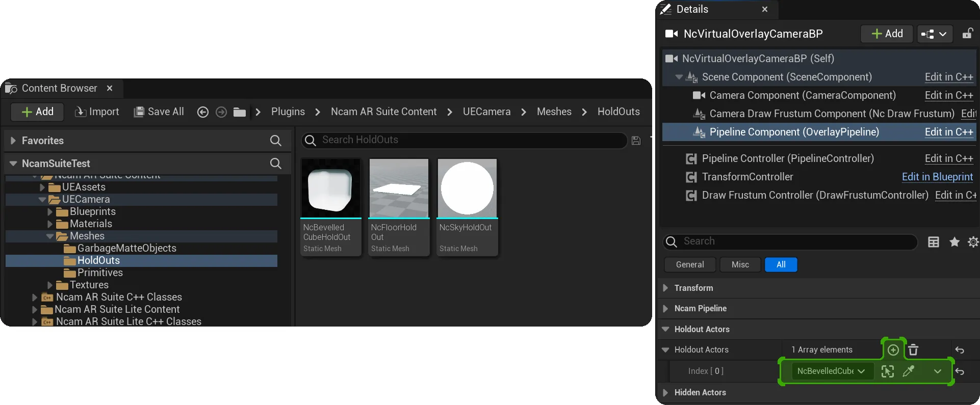
Task: Click the Save All button
Action: 159,112
